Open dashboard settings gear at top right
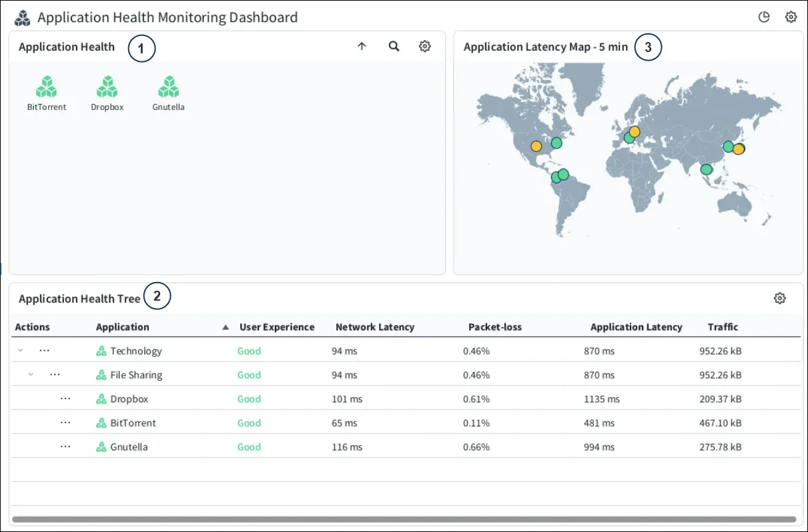This screenshot has height=532, width=808. (791, 17)
